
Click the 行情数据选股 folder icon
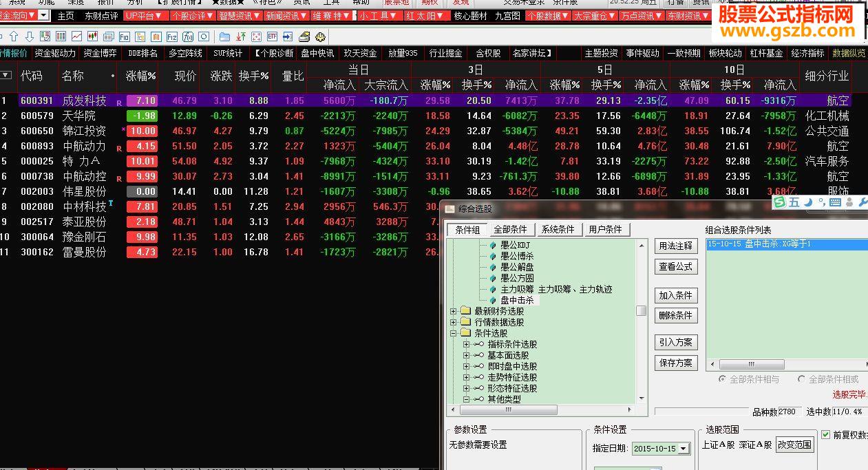(466, 322)
